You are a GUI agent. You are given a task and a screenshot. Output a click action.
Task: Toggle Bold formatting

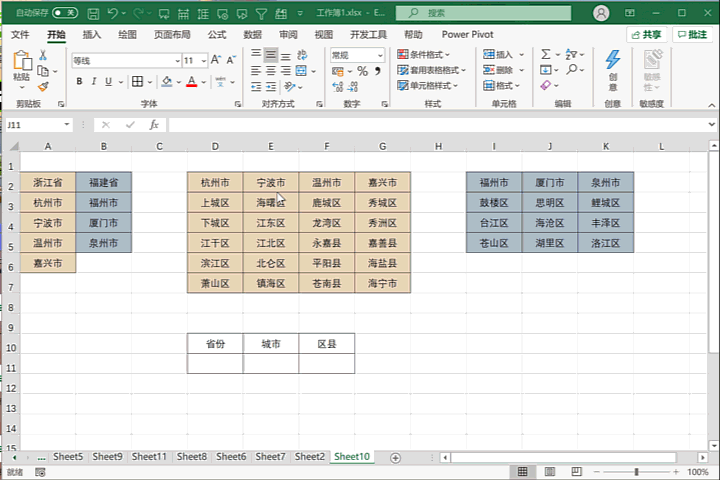point(79,81)
